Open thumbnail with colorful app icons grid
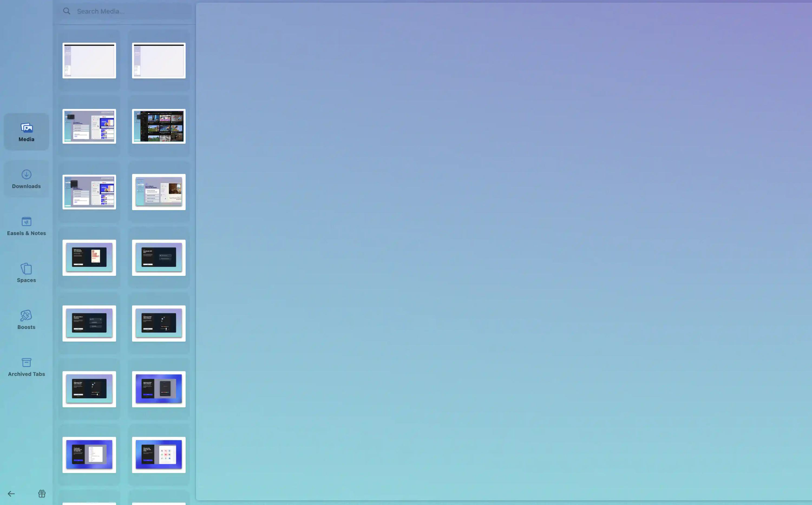Screen dimensions: 812x505 pyautogui.click(x=159, y=455)
